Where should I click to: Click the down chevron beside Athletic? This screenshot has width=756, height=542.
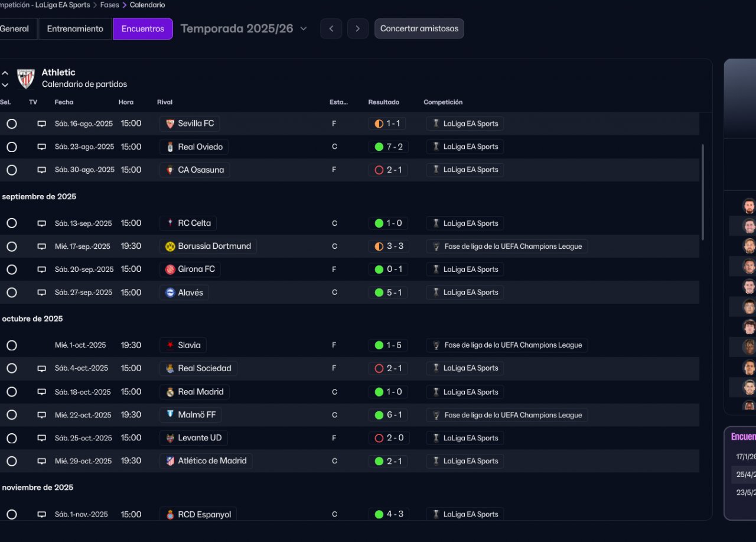click(5, 85)
